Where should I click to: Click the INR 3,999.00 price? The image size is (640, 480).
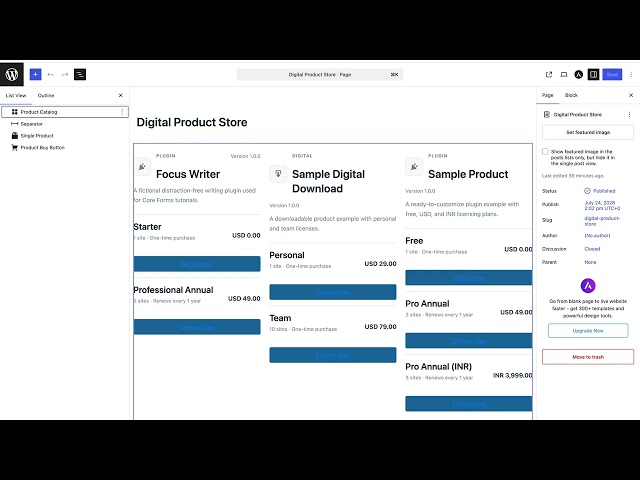512,375
